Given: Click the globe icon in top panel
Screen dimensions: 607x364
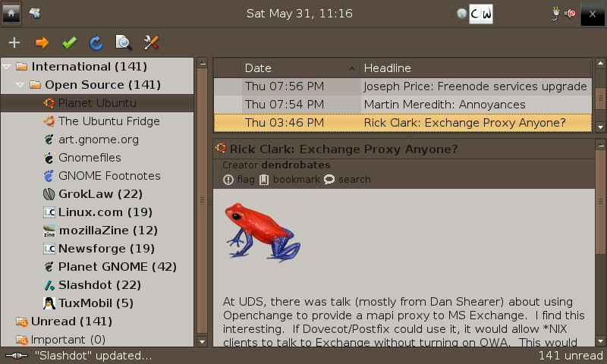Looking at the screenshot, I should tap(461, 14).
